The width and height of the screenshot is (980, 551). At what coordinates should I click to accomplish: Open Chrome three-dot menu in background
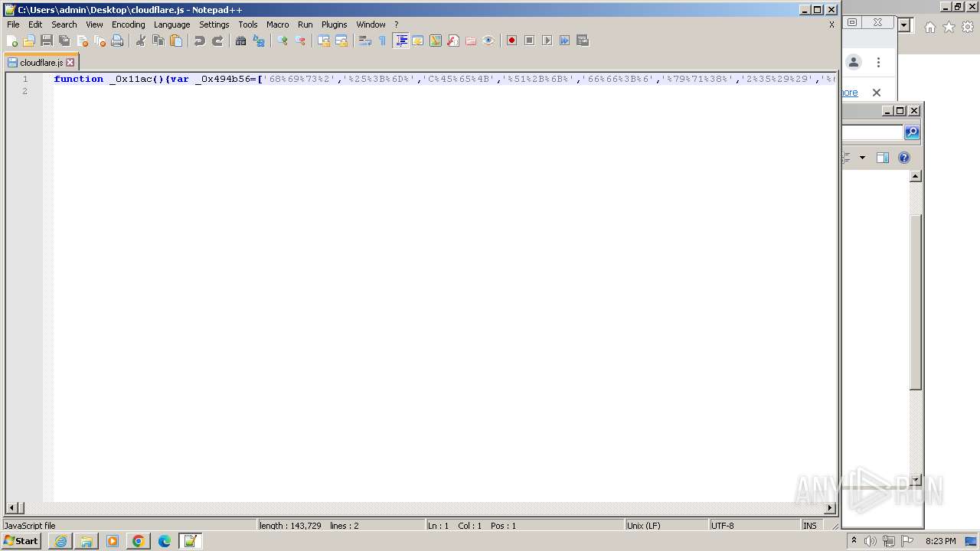click(x=878, y=63)
